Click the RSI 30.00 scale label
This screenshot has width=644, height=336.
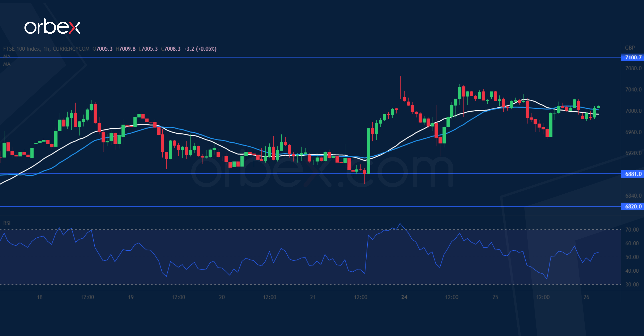click(632, 285)
